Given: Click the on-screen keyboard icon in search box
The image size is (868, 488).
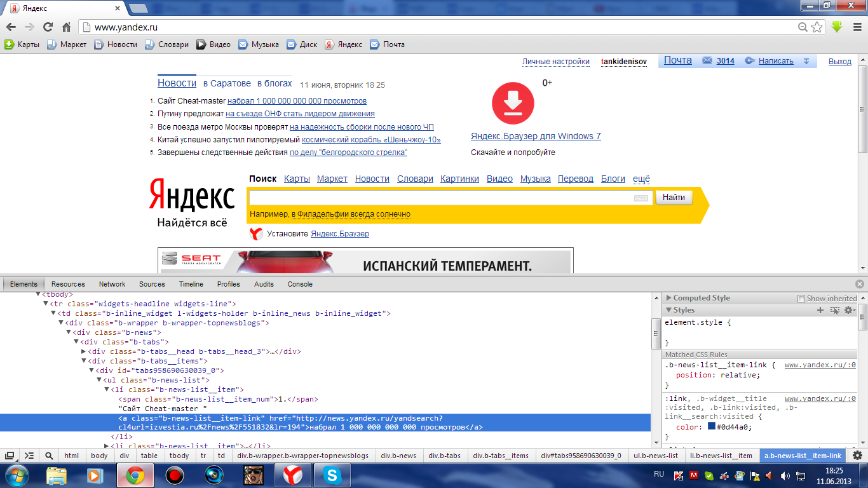Looking at the screenshot, I should point(641,198).
